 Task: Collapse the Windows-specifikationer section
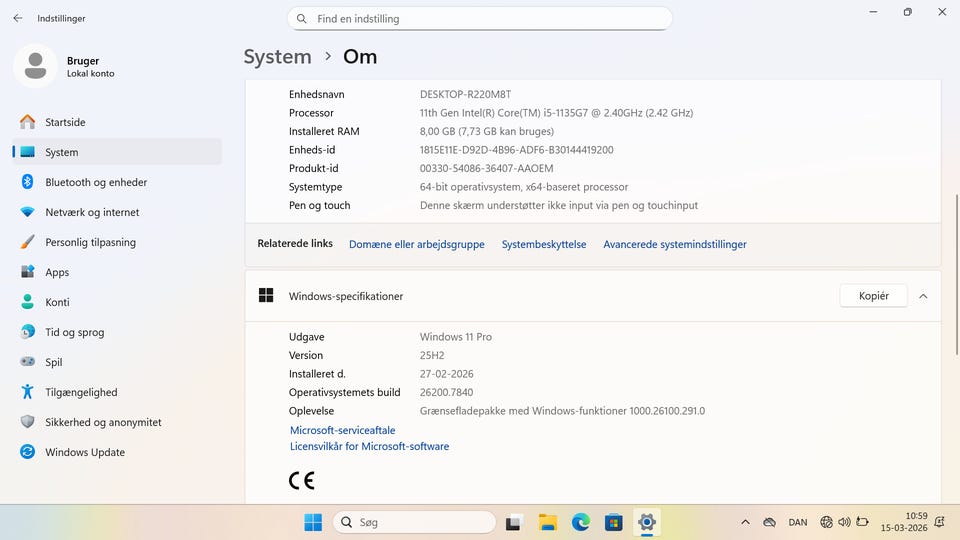[923, 296]
